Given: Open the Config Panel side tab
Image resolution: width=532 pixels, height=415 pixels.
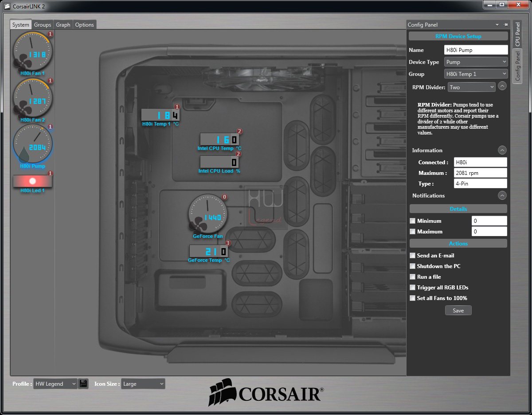Looking at the screenshot, I should (x=517, y=66).
